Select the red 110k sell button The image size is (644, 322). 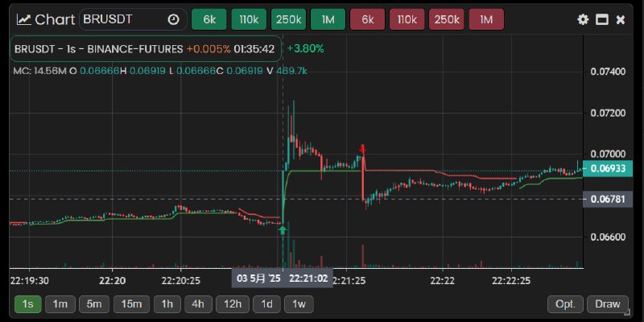(x=407, y=19)
